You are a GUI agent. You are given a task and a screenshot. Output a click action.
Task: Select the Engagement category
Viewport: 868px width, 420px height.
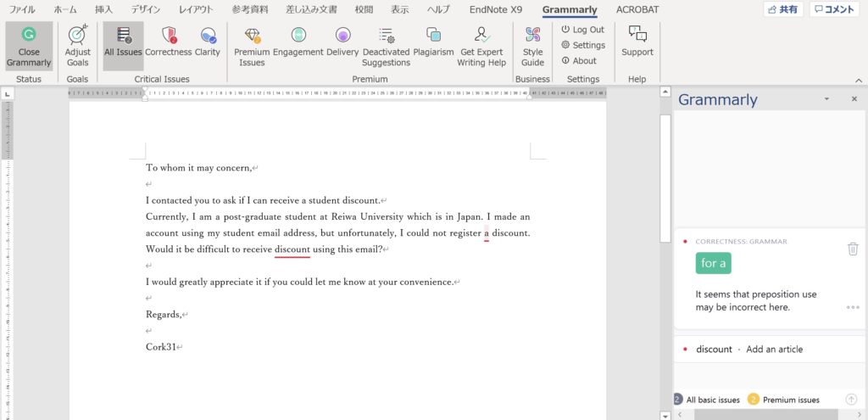pos(298,42)
